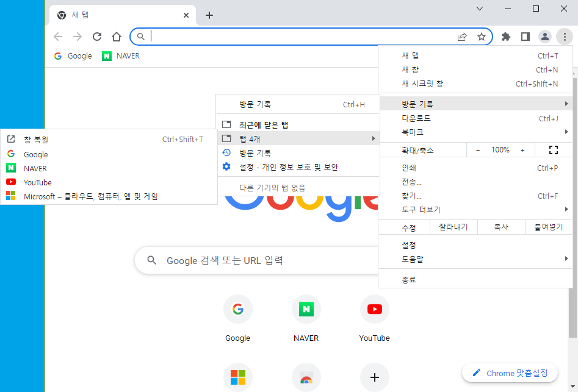
Task: Click the gear icon beside 설정 entry
Action: pos(226,166)
